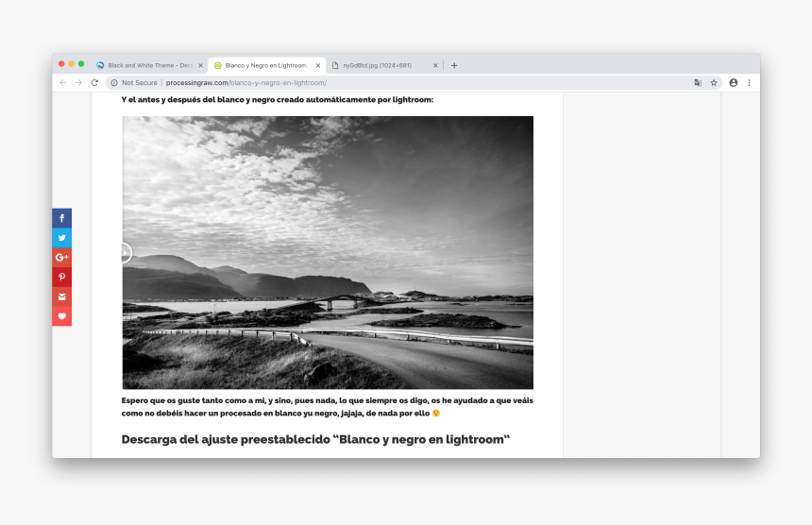This screenshot has height=525, width=812.
Task: Click the black and white landscape photo
Action: click(x=328, y=253)
